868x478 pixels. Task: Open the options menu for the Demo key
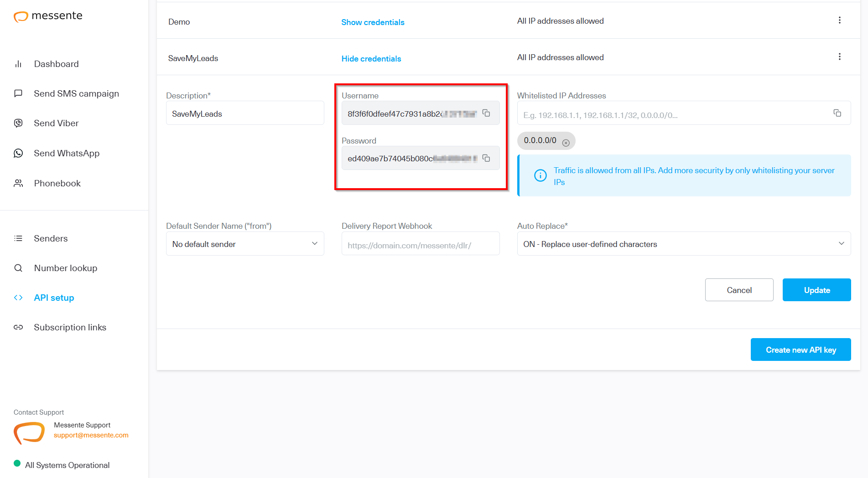(840, 20)
